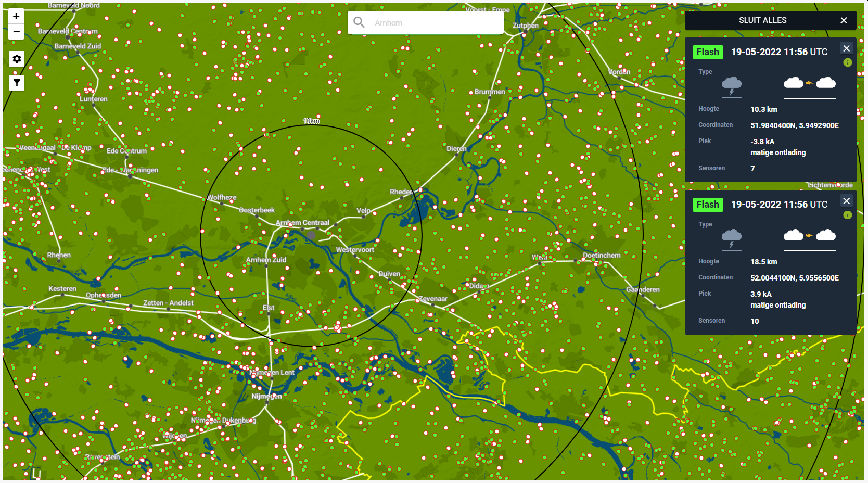Click the Nijmegen map label
The width and height of the screenshot is (868, 483).
tap(267, 396)
